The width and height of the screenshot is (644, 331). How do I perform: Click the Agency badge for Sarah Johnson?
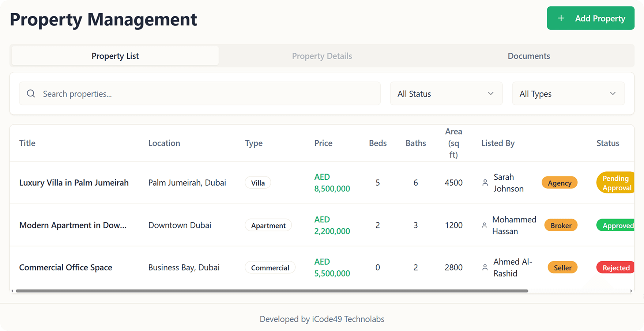(x=560, y=183)
